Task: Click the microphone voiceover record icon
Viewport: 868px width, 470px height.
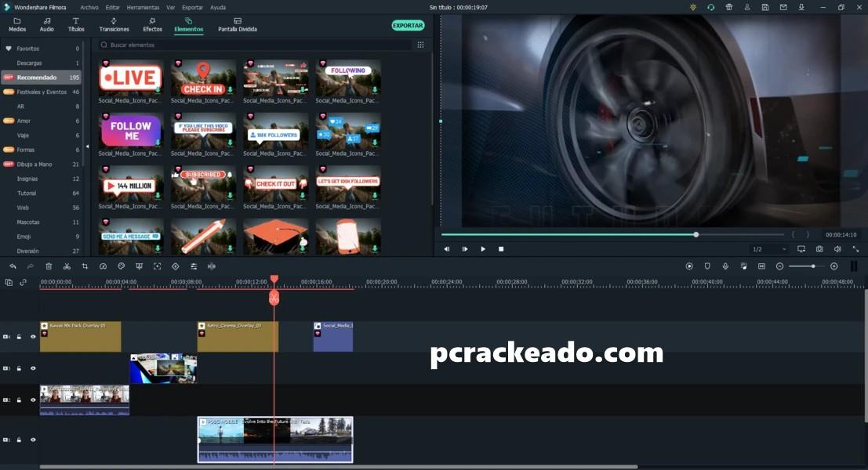Action: pyautogui.click(x=725, y=266)
